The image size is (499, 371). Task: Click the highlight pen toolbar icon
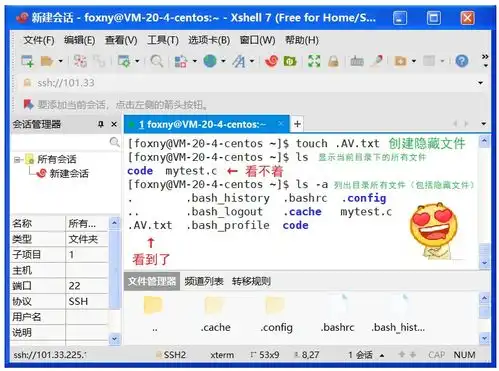click(377, 61)
